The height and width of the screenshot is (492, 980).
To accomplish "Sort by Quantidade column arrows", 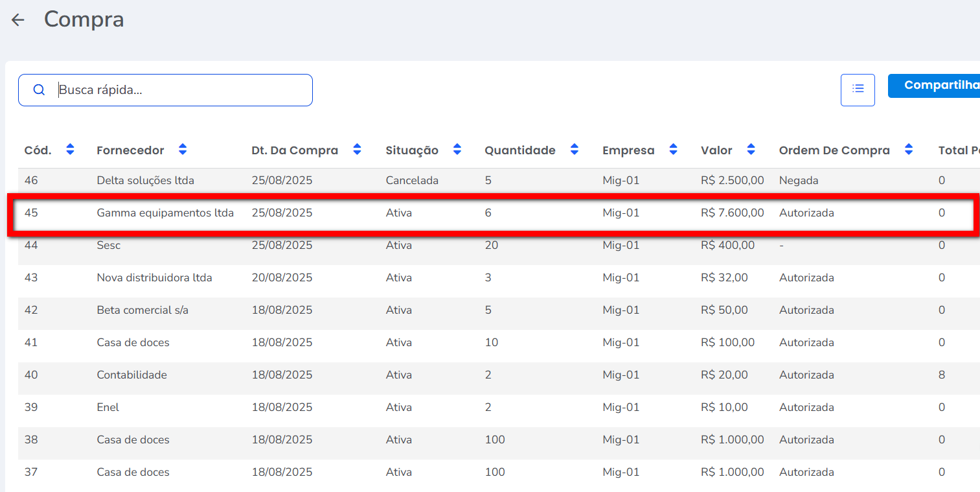I will click(574, 150).
